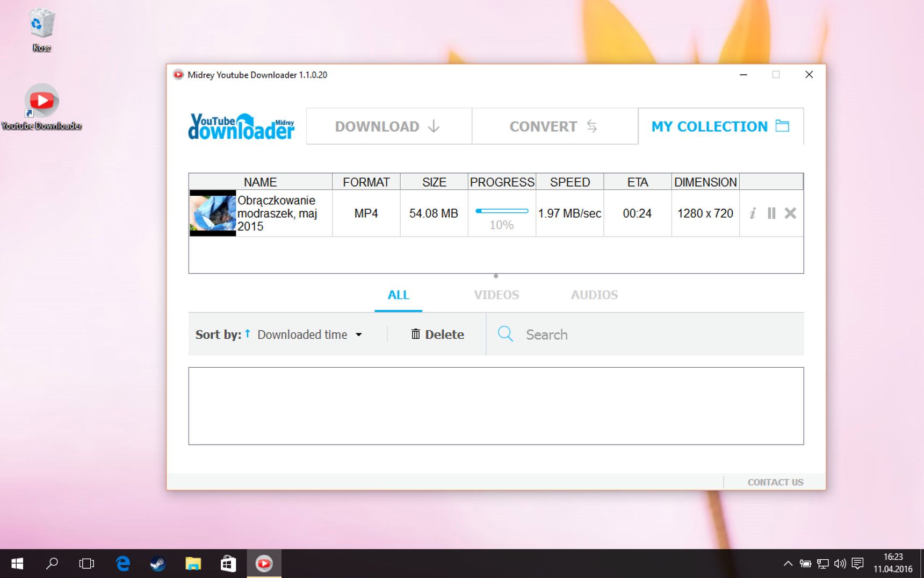
Task: Click the '00:24' ETA cell
Action: coord(637,213)
